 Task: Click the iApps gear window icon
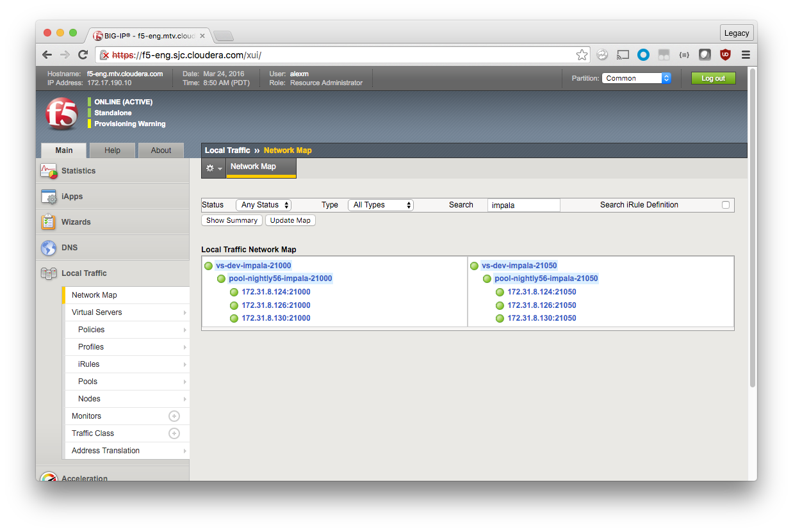pyautogui.click(x=49, y=197)
